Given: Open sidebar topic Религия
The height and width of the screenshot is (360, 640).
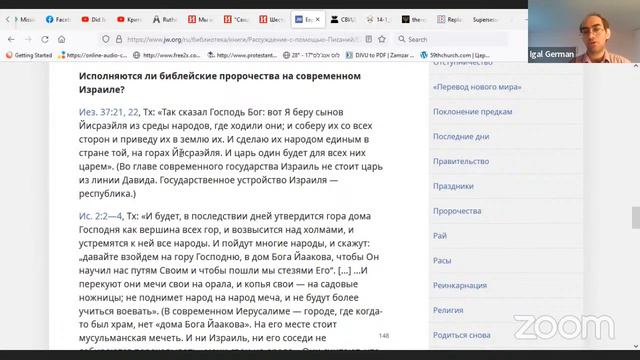Looking at the screenshot, I should [448, 311].
